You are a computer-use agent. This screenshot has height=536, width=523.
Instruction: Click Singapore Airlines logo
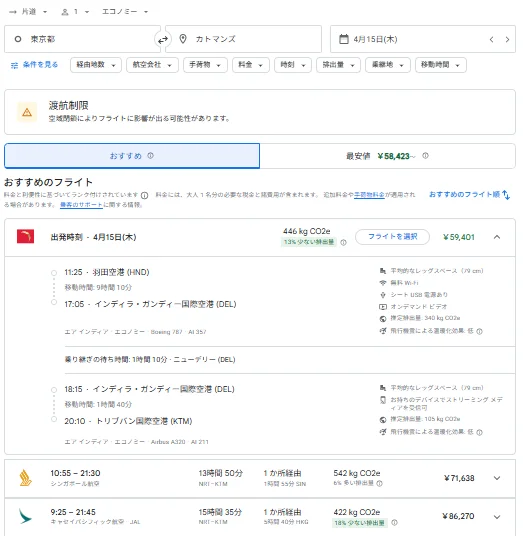click(x=26, y=478)
